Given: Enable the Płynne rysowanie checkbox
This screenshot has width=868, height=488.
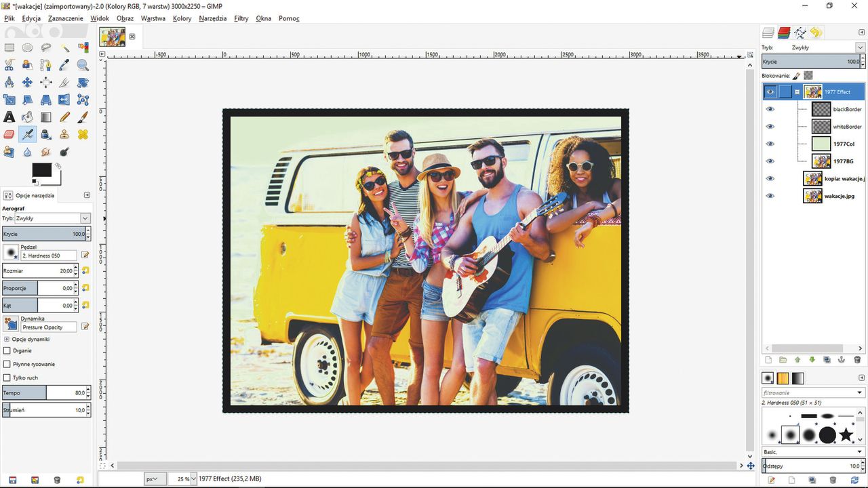Looking at the screenshot, I should tap(7, 365).
